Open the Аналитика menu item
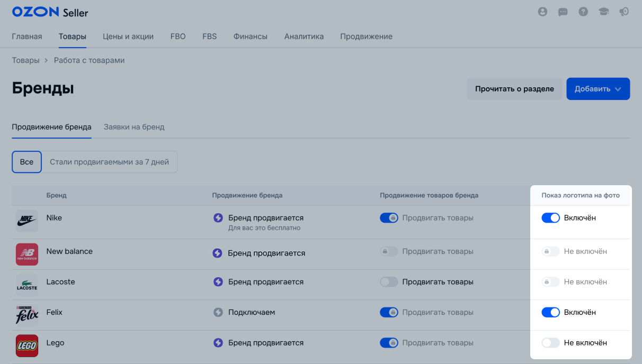This screenshot has height=364, width=642. 304,37
